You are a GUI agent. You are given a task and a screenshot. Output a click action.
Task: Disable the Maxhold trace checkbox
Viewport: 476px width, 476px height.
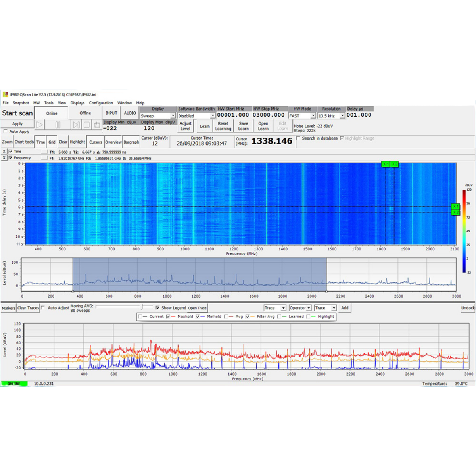coord(168,317)
